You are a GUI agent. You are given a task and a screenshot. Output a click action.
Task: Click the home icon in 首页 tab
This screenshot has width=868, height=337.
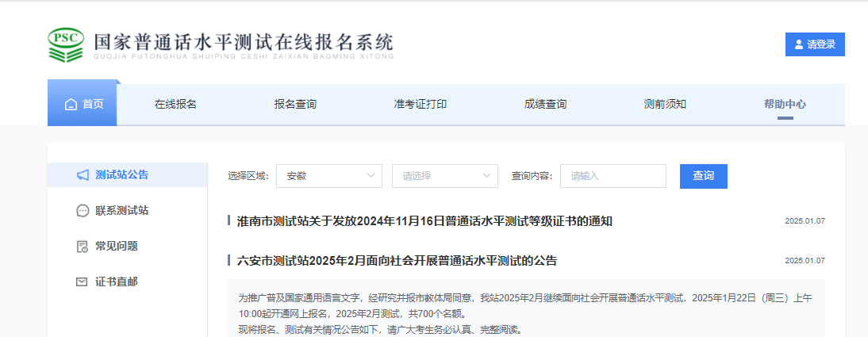[71, 104]
